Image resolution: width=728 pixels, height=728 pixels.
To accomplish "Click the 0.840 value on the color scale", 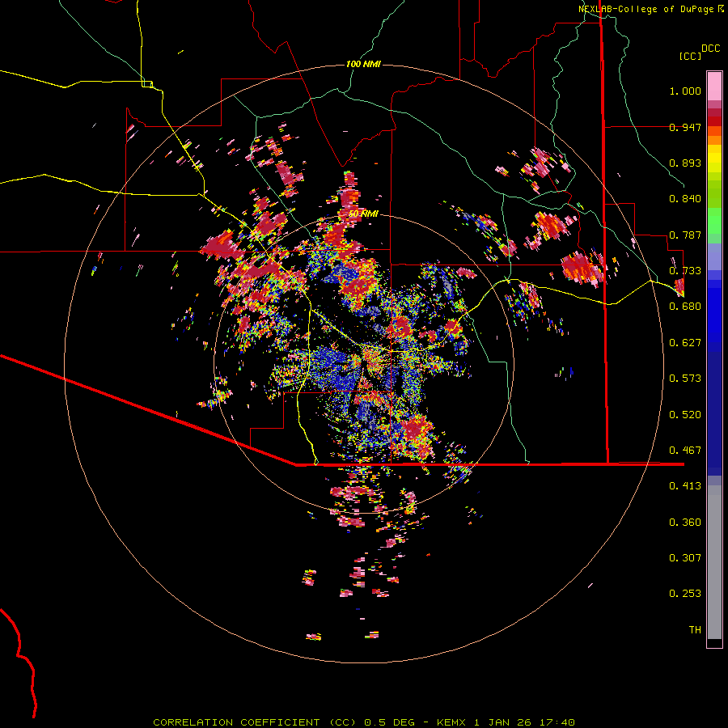I will (685, 199).
